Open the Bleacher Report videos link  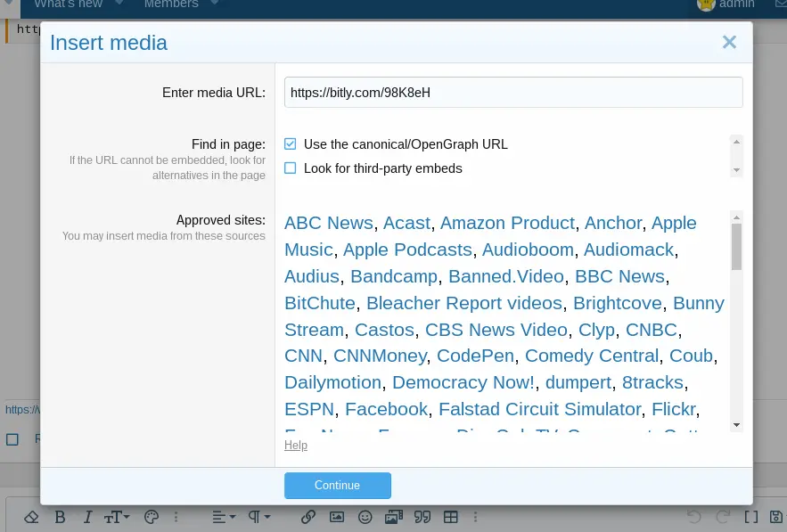point(464,303)
